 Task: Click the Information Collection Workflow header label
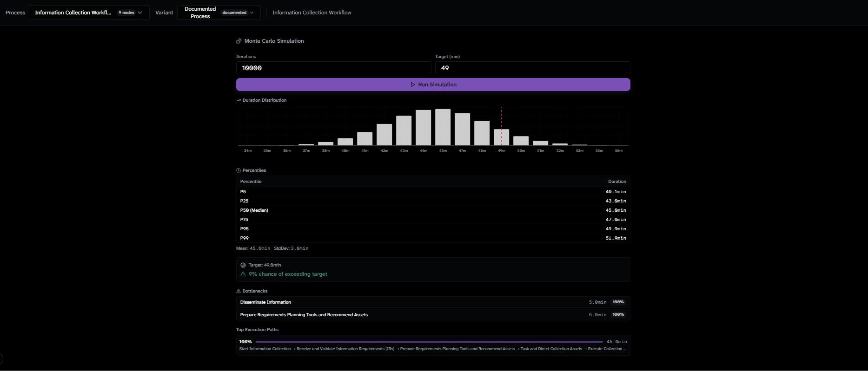coord(312,13)
